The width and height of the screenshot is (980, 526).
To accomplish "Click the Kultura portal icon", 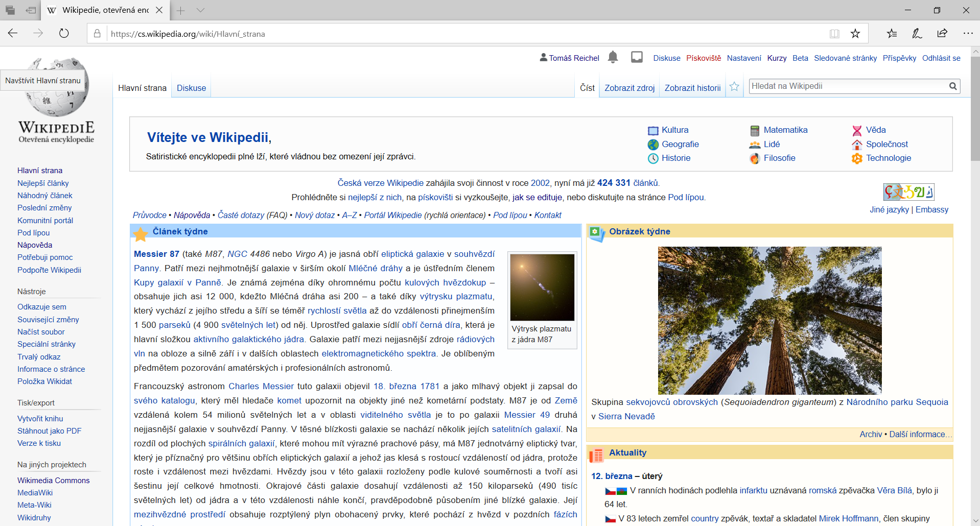I will click(653, 130).
